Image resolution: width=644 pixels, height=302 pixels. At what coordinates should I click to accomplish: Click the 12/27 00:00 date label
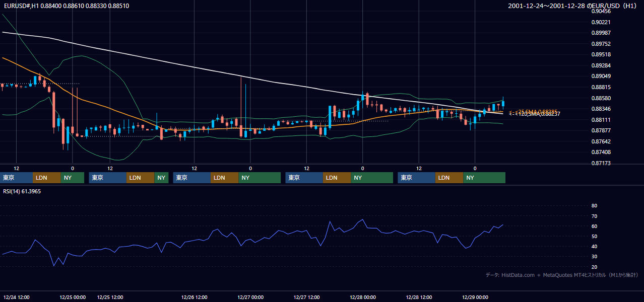click(250, 297)
